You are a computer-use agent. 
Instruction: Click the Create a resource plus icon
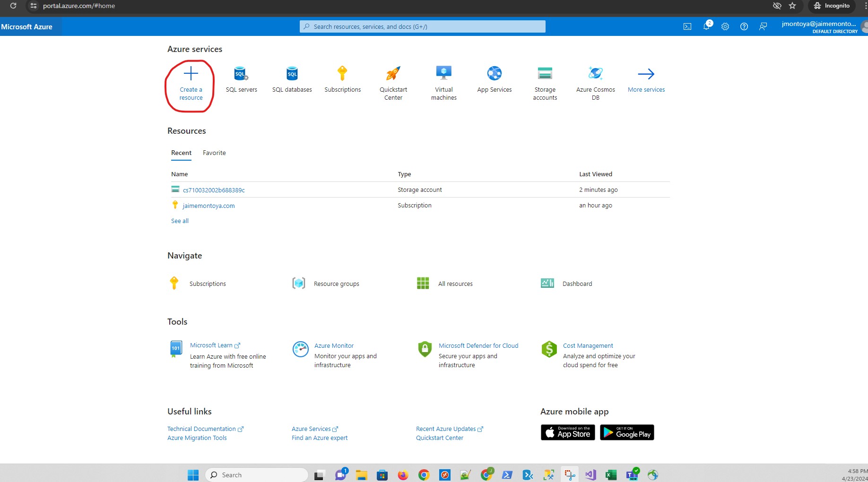191,74
